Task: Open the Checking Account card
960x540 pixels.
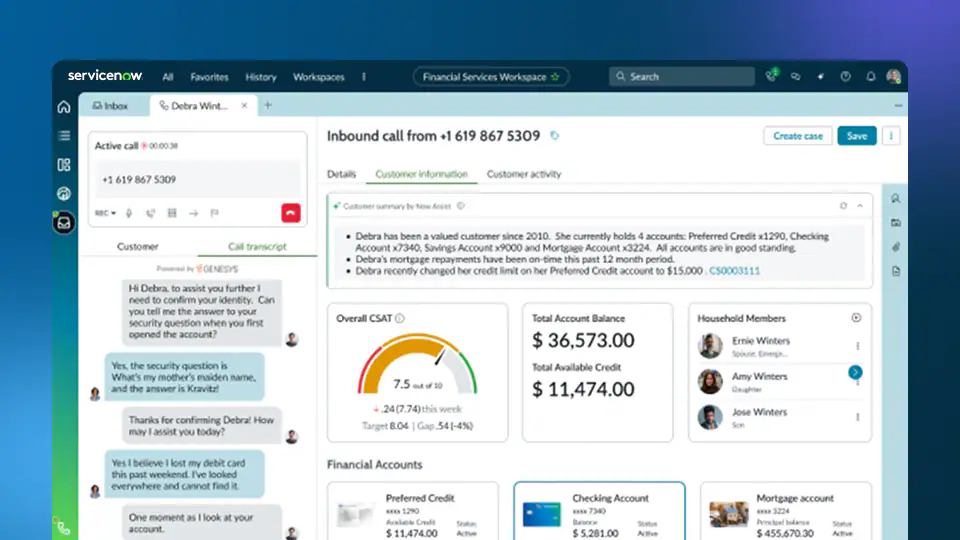Action: pos(599,511)
